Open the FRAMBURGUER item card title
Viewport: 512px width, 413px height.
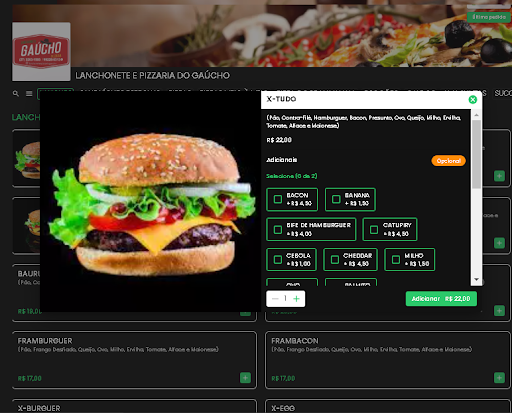(x=45, y=341)
